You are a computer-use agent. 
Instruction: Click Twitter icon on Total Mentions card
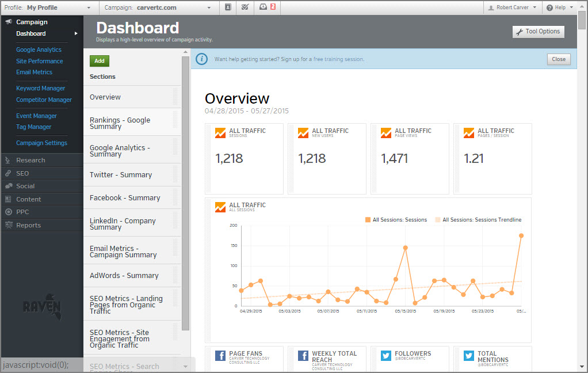[x=469, y=355]
